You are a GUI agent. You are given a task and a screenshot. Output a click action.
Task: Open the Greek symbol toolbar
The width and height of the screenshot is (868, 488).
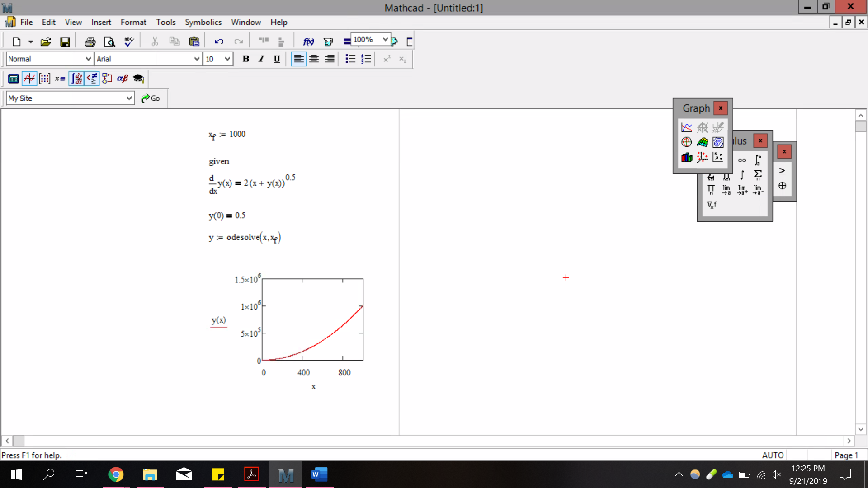point(123,79)
